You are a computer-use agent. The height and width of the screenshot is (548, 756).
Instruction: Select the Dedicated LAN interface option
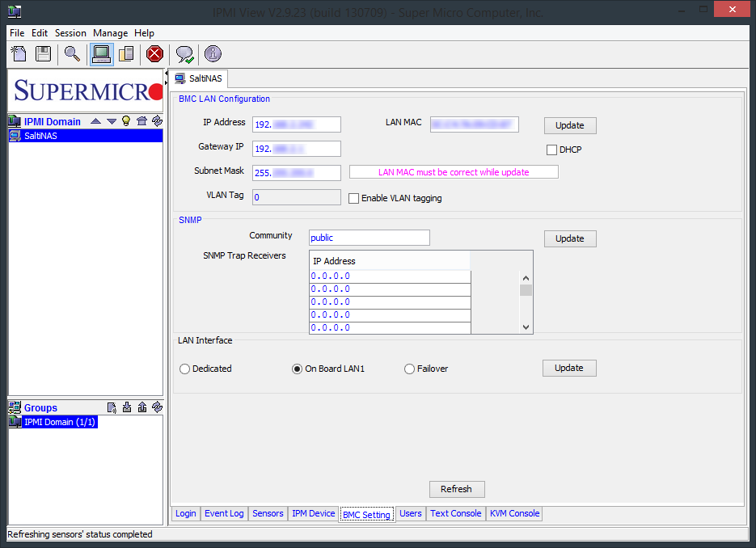[184, 369]
